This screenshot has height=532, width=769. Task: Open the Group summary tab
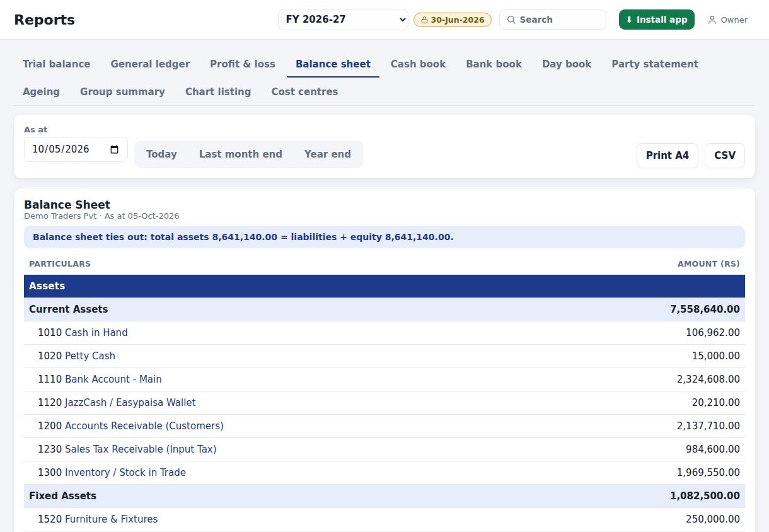click(122, 91)
